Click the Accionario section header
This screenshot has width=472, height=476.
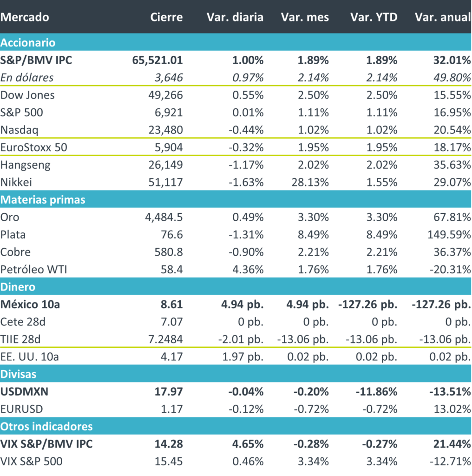coord(28,43)
